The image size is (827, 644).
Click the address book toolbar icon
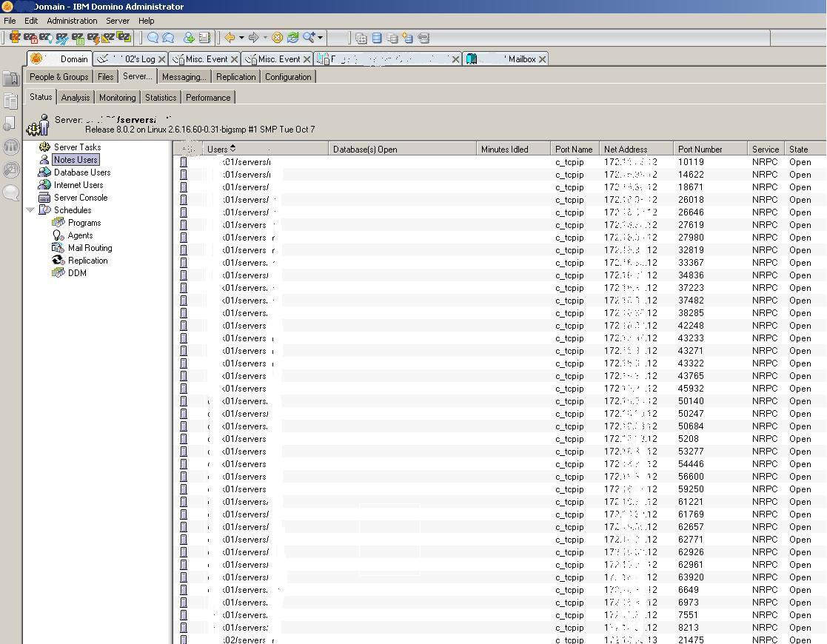tap(204, 38)
